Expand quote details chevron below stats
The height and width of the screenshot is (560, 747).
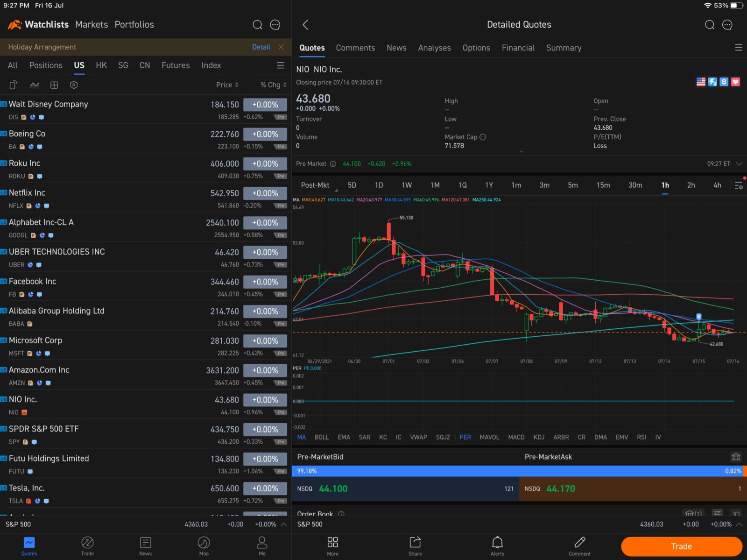click(521, 152)
